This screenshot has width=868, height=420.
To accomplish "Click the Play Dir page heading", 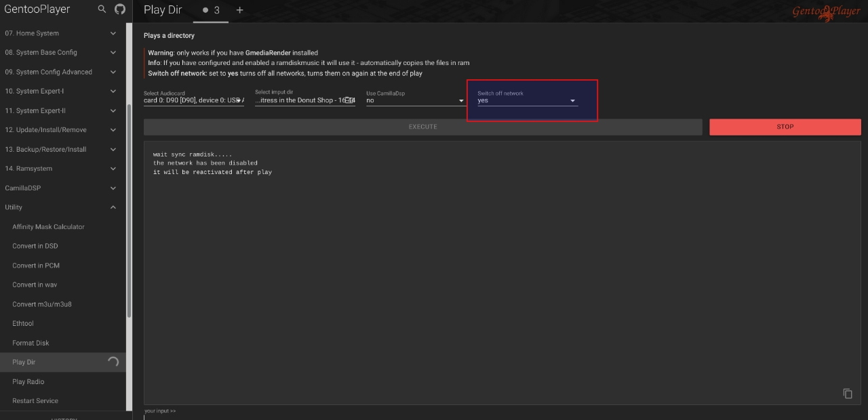I will (x=163, y=10).
